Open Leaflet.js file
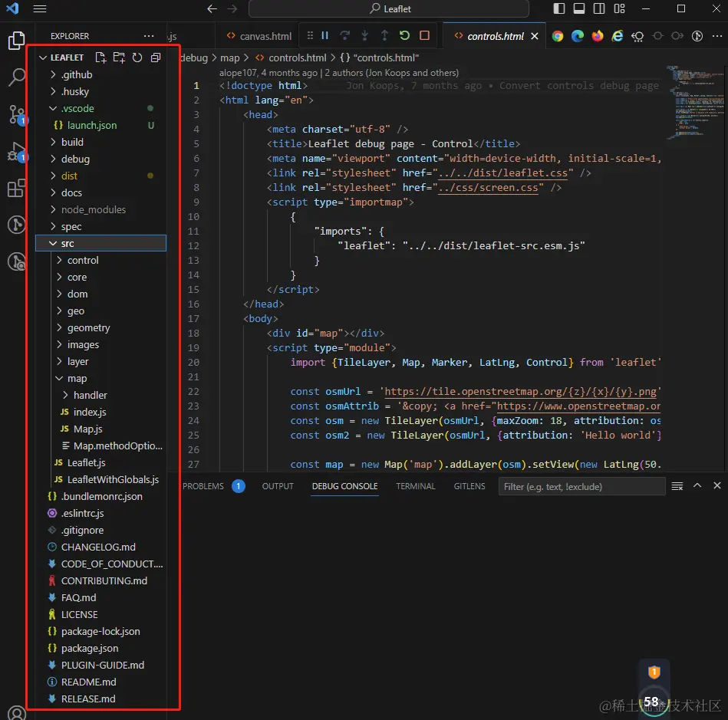Image resolution: width=728 pixels, height=720 pixels. coord(100,463)
